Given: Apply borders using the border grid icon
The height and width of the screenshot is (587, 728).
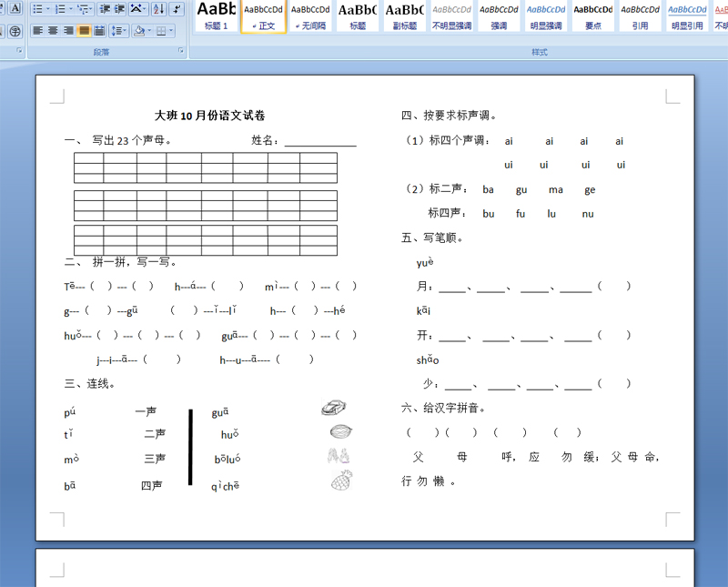Looking at the screenshot, I should coord(161,31).
